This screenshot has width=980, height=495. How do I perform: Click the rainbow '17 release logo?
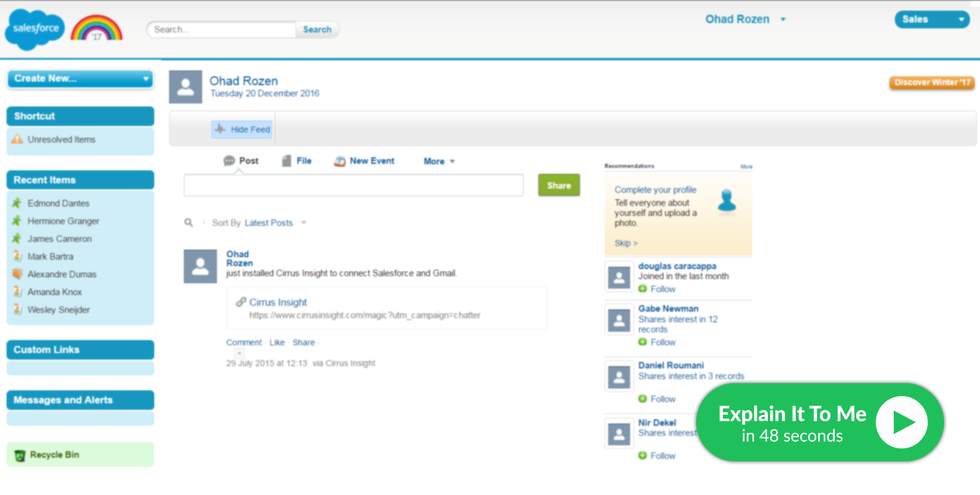point(97,28)
